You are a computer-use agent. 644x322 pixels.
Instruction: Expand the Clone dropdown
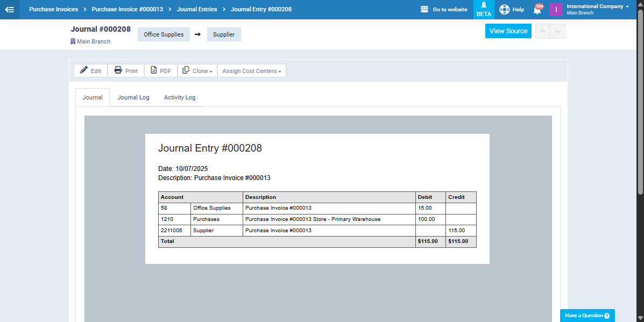(197, 71)
